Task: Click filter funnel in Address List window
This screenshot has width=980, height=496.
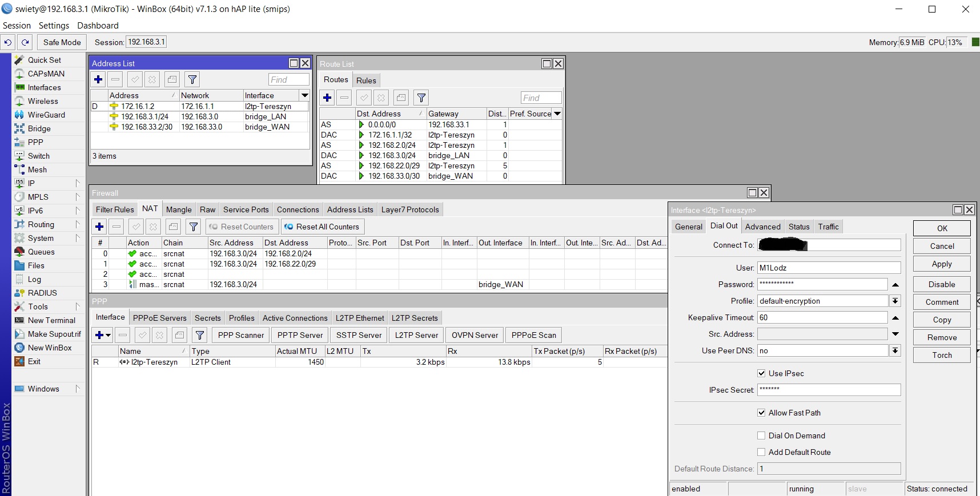Action: click(x=192, y=79)
